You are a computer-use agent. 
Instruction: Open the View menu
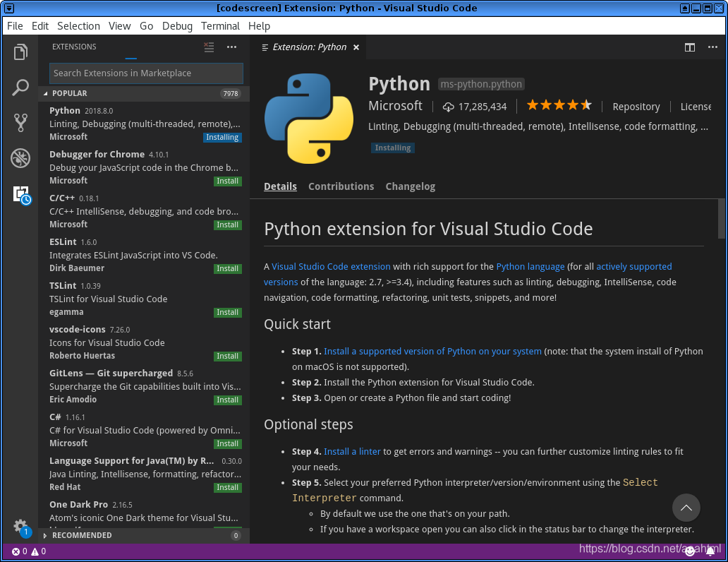pos(119,26)
